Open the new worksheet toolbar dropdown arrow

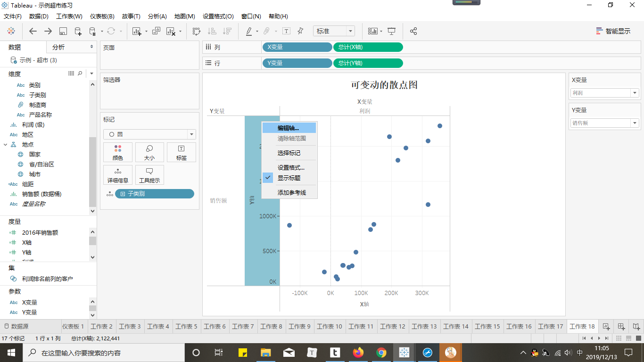(x=146, y=32)
